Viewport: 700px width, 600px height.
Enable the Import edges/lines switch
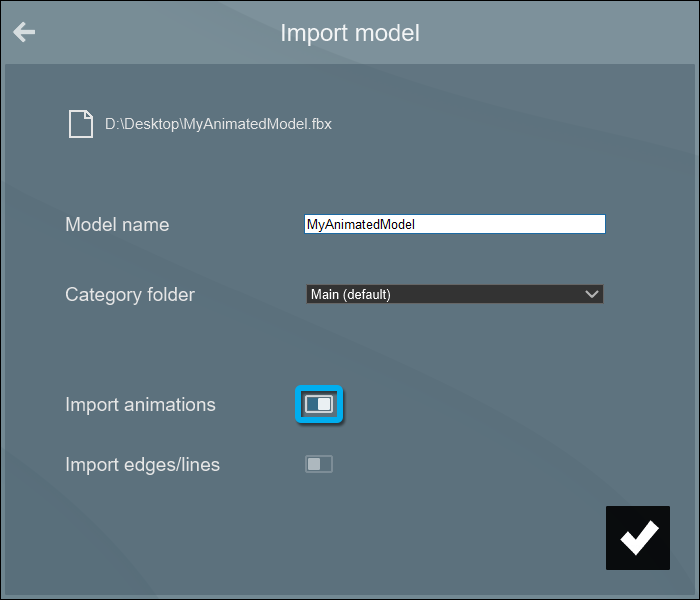pos(319,464)
